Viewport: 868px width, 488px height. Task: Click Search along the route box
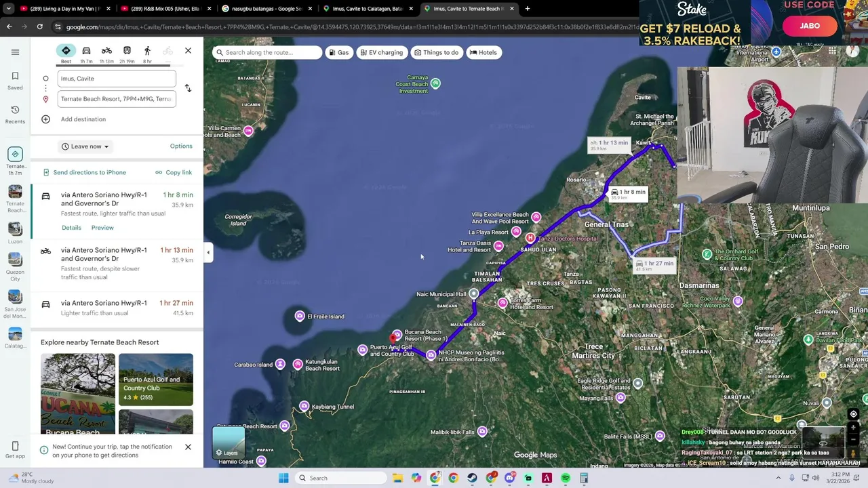pos(267,52)
